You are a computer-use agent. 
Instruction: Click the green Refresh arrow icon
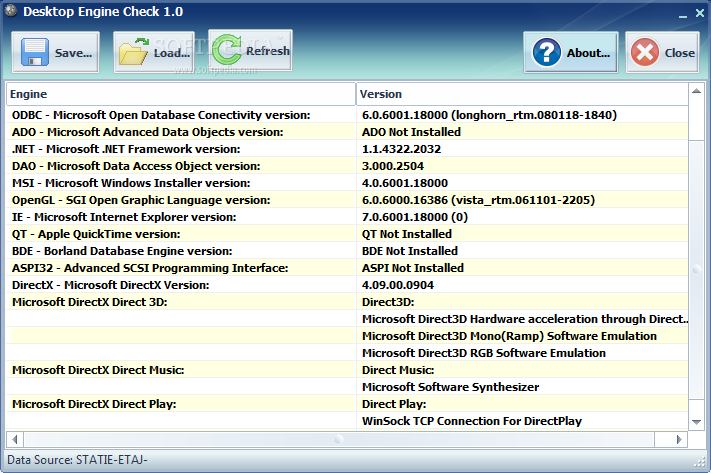tap(227, 50)
